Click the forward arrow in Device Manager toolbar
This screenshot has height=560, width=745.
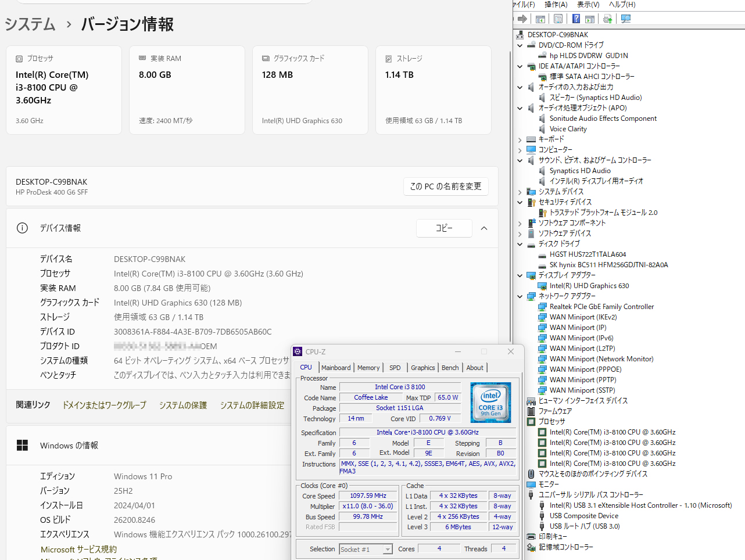click(522, 19)
